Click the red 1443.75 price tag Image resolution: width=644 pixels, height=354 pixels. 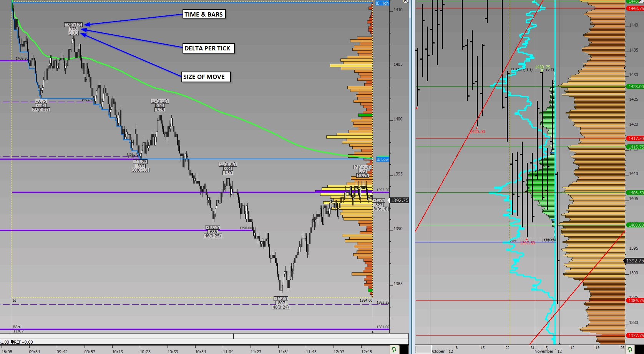click(x=635, y=8)
